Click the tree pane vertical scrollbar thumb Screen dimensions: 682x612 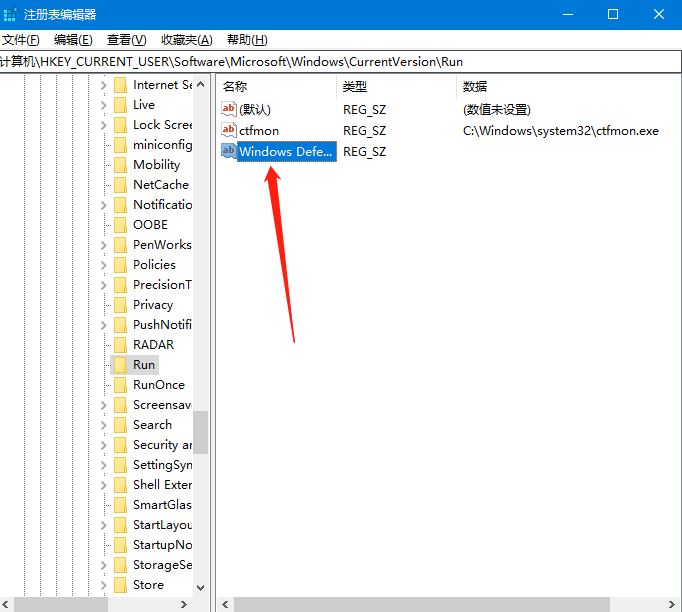201,432
